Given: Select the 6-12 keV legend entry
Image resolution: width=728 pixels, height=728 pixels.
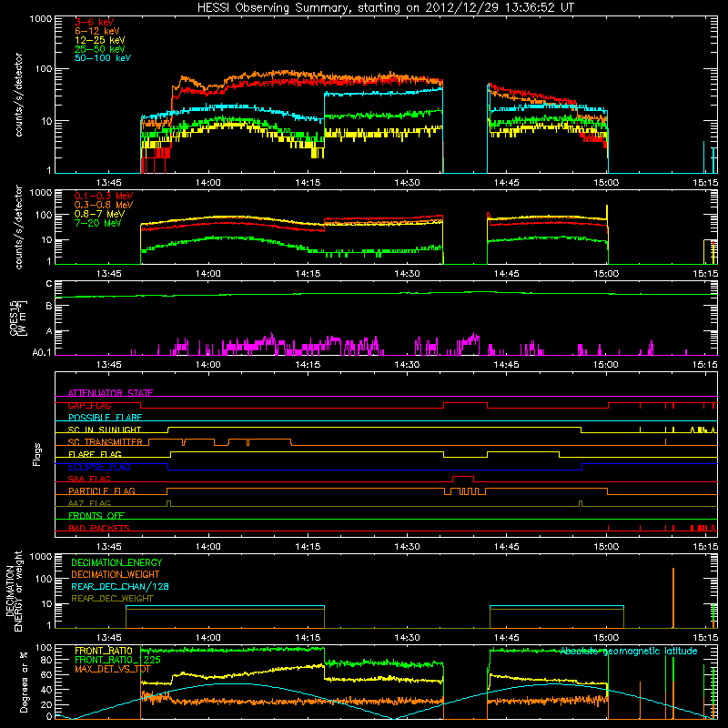Looking at the screenshot, I should pos(97,31).
